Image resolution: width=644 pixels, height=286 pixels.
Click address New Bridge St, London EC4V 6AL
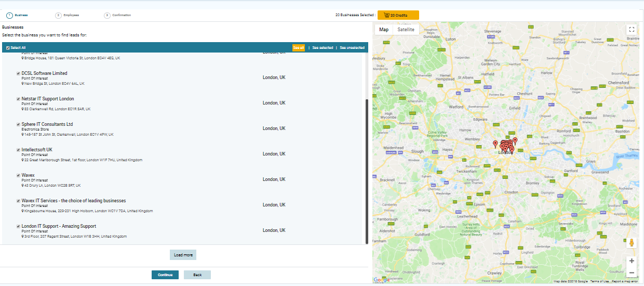point(55,83)
